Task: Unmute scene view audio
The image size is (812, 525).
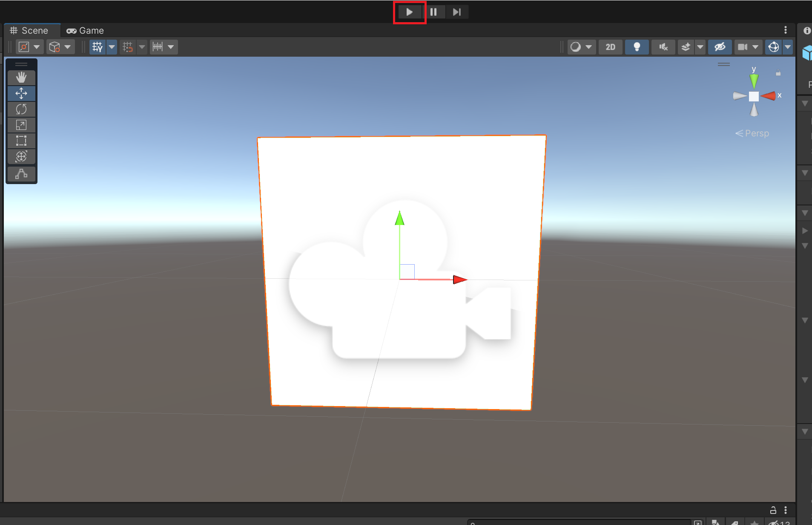Action: (x=663, y=47)
